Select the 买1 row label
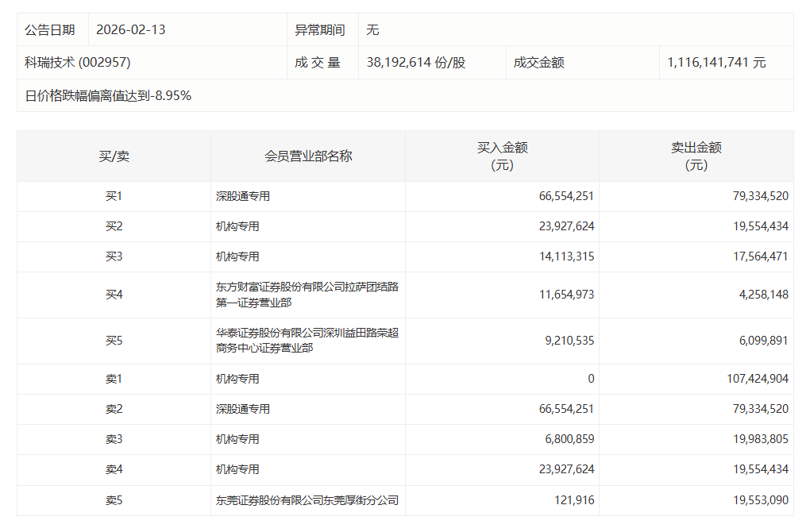This screenshot has width=806, height=532. click(113, 196)
